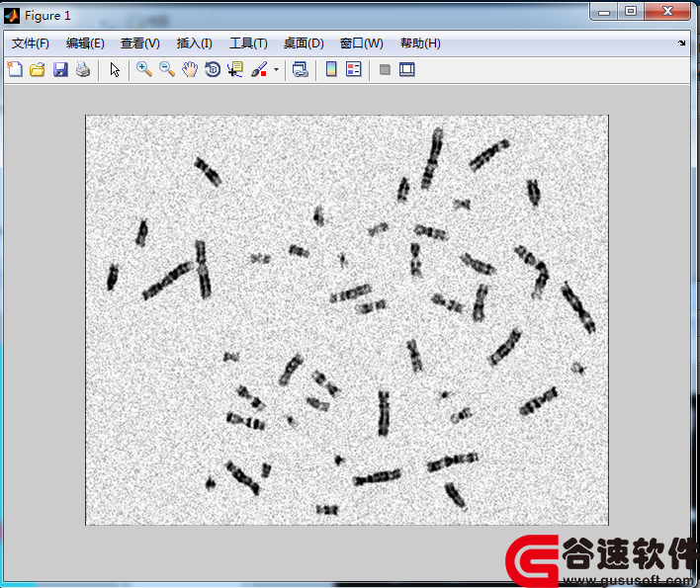Insert a legend via the toolbar icon
This screenshot has width=700, height=588.
(354, 69)
